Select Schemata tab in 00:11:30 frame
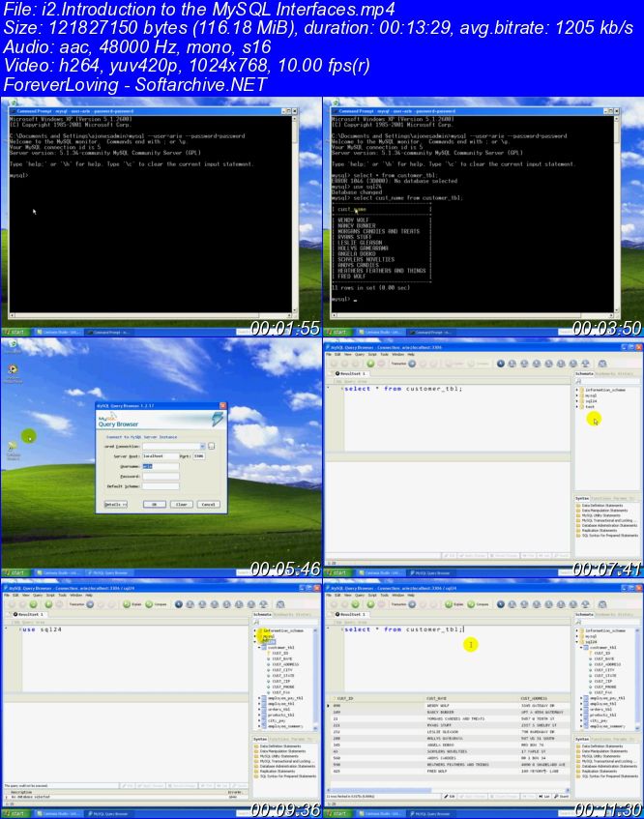 click(584, 614)
